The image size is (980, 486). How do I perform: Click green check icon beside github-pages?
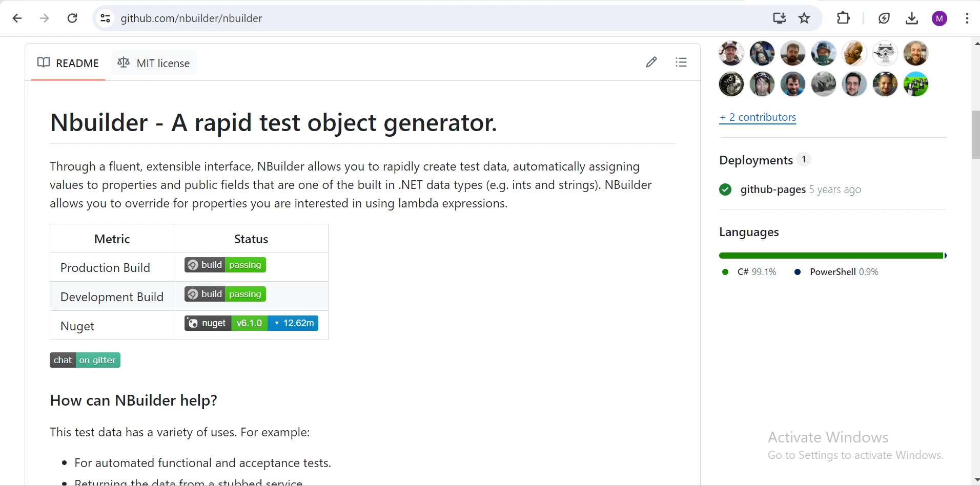click(x=725, y=189)
